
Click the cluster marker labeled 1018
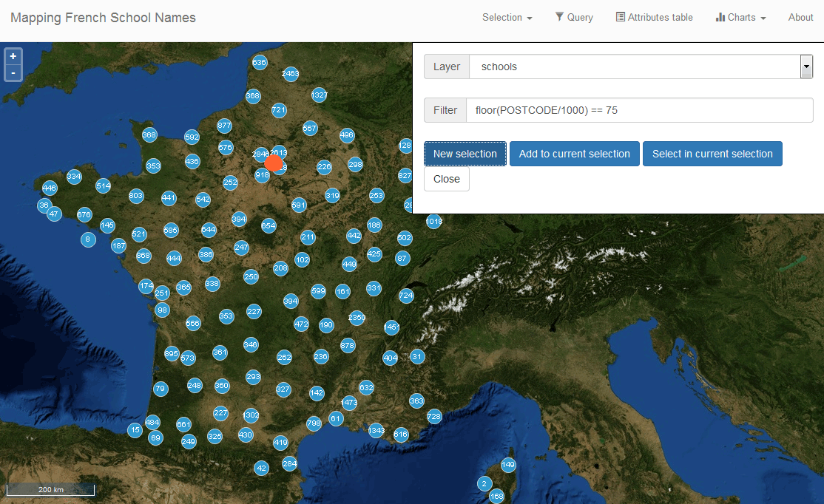click(x=433, y=221)
